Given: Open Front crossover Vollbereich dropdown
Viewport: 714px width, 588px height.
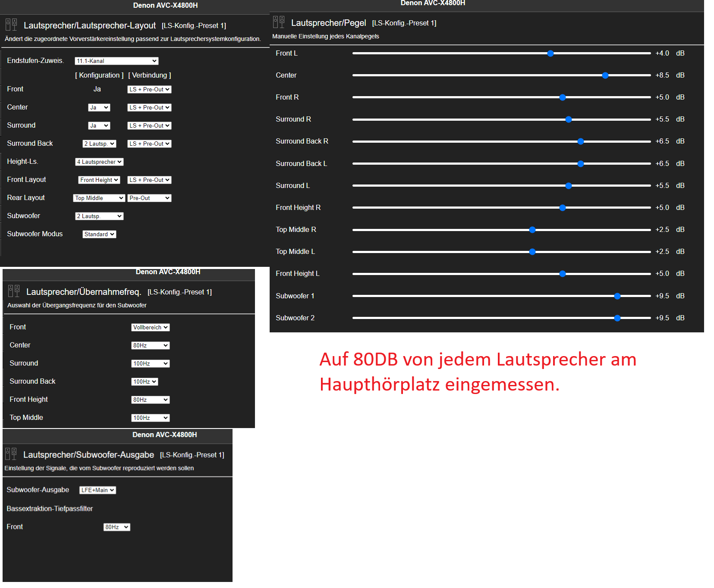Looking at the screenshot, I should click(x=150, y=327).
